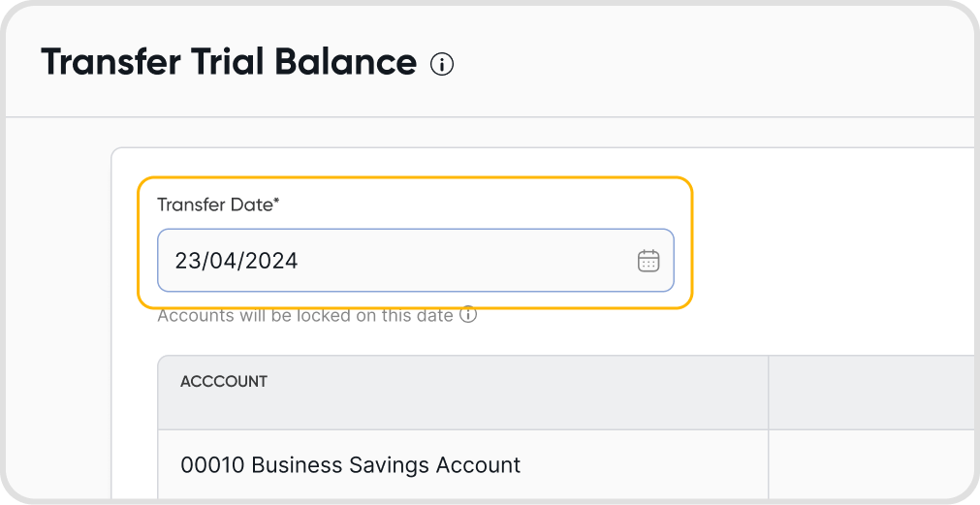Open the calendar picker icon
This screenshot has height=505, width=980.
pos(648,260)
